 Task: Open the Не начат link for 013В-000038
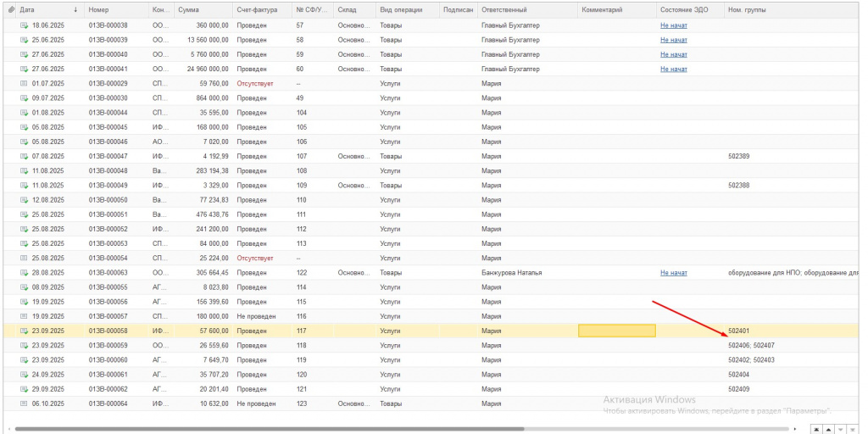pos(674,25)
